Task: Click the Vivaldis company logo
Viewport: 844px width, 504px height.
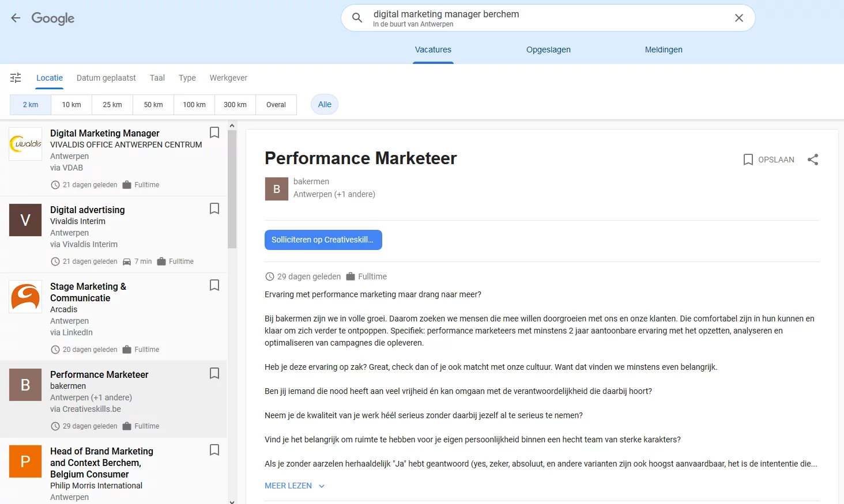Action: [25, 143]
